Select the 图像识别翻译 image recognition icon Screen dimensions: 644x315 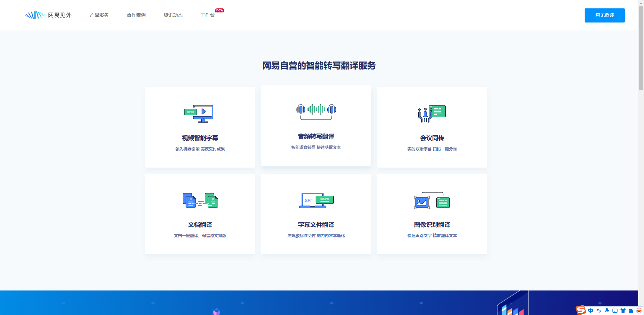[x=432, y=200]
